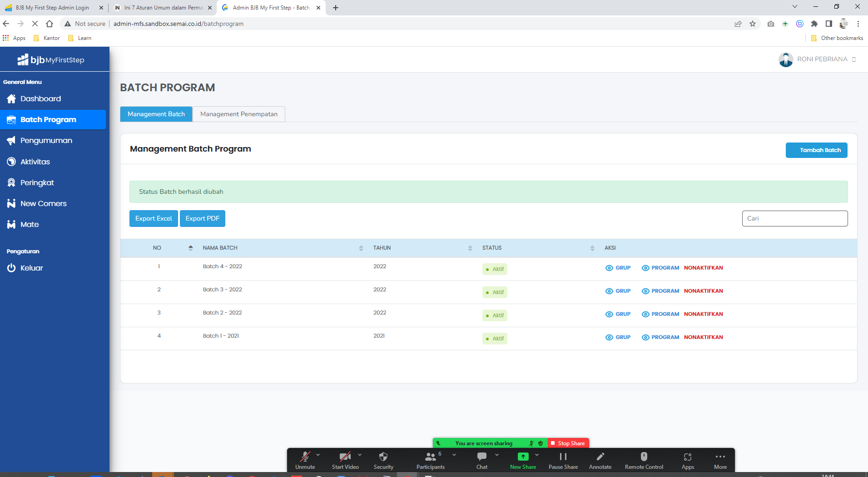
Task: Open Chrome extensions puzzle icon
Action: (x=814, y=24)
